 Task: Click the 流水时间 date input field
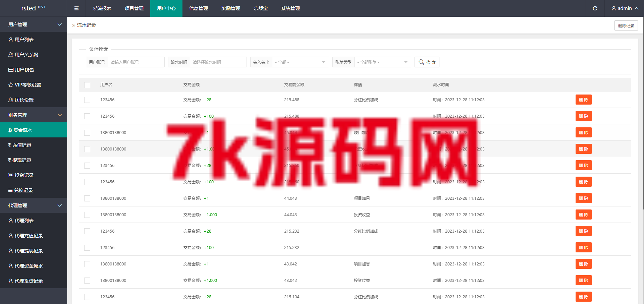tap(218, 62)
